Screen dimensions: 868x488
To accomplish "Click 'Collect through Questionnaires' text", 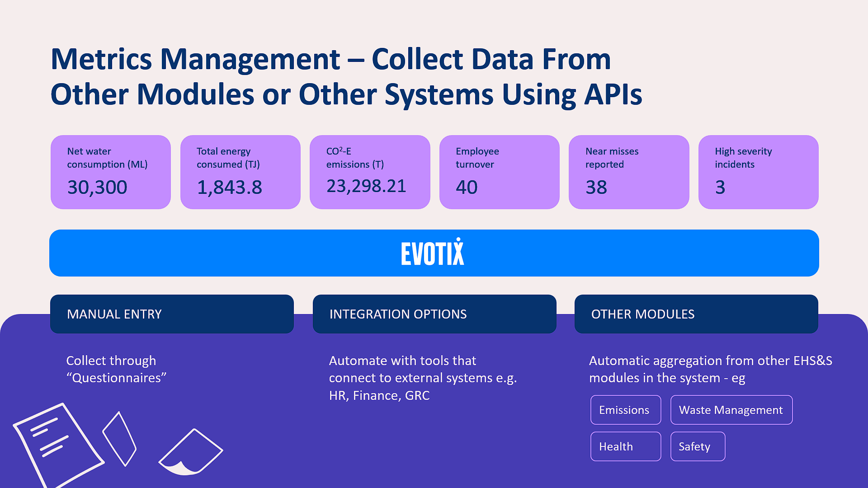I will 116,369.
